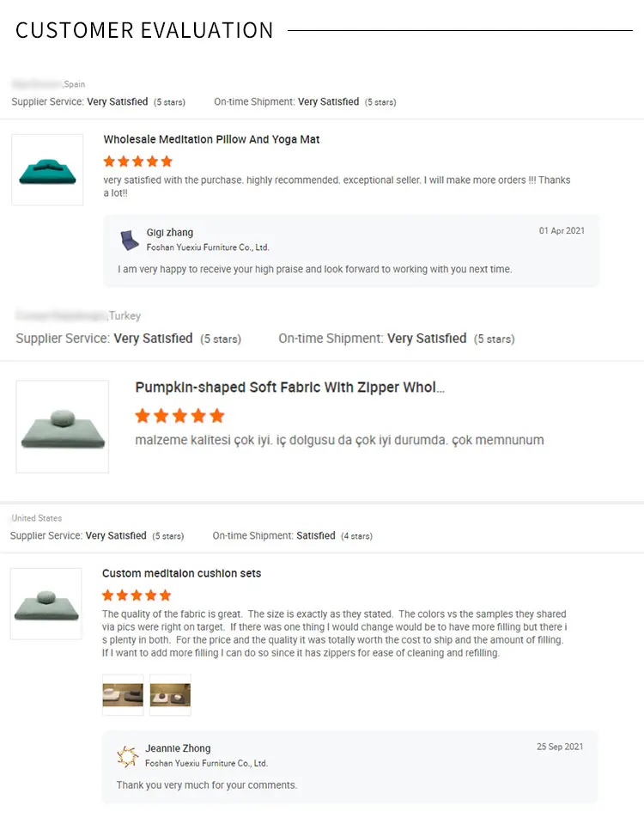Click Gigi zhang's avatar icon
644x818 pixels.
(x=130, y=240)
